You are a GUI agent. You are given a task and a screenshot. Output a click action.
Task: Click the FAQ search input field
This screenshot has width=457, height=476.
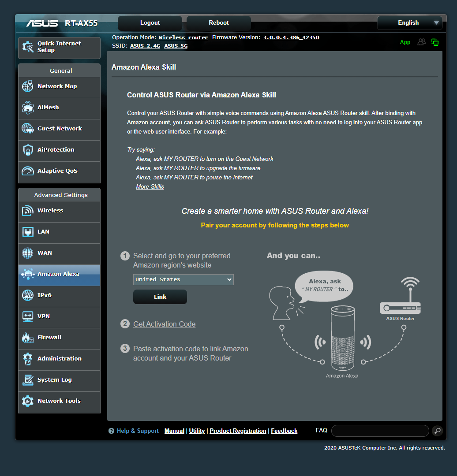point(380,431)
